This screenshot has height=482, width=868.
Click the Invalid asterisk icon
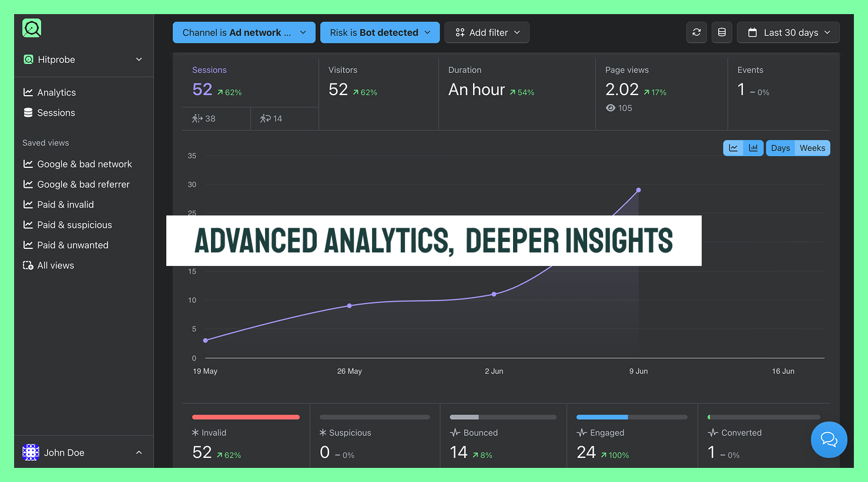pyautogui.click(x=196, y=433)
